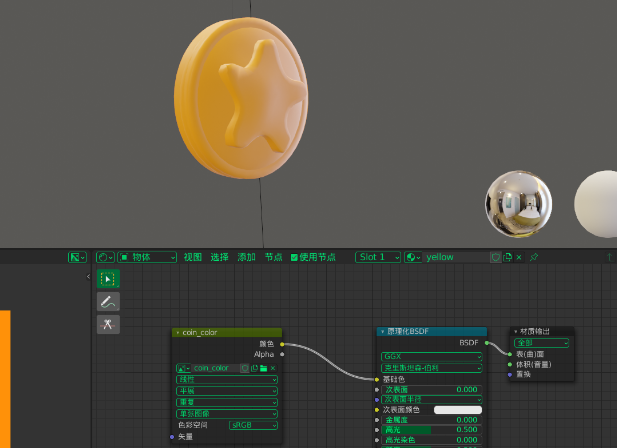The image size is (617, 448).
Task: Adjust the 高光 slider at 0.500
Action: (432, 430)
